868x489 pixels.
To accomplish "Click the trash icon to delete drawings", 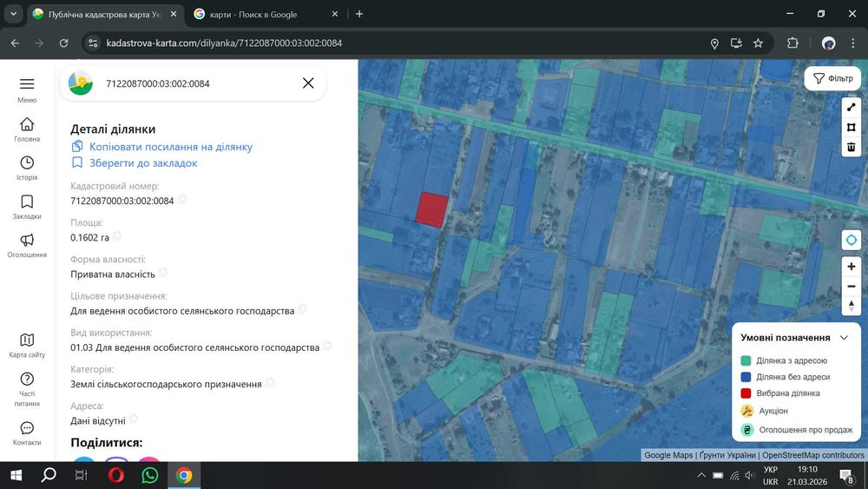I will [x=852, y=147].
